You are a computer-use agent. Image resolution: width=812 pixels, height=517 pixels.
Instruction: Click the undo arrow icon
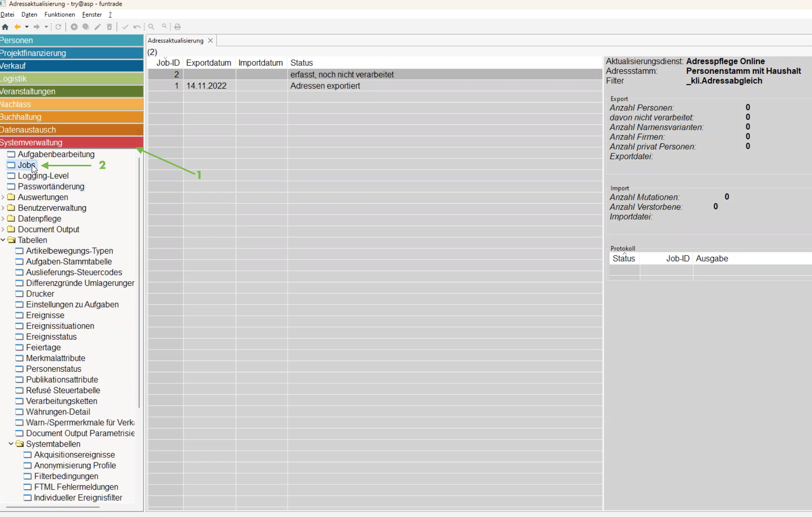pyautogui.click(x=137, y=27)
